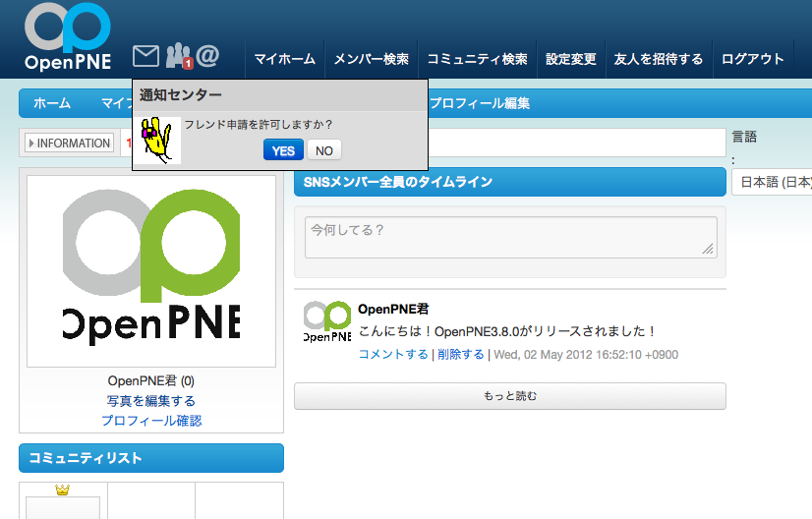
Task: Click the ログアウト menu item
Action: (752, 59)
